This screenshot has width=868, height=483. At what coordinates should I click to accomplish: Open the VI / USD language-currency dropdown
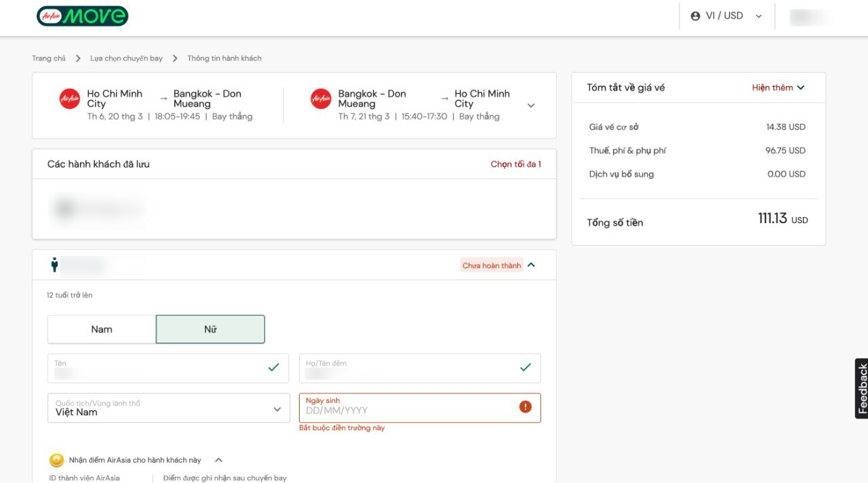click(758, 15)
